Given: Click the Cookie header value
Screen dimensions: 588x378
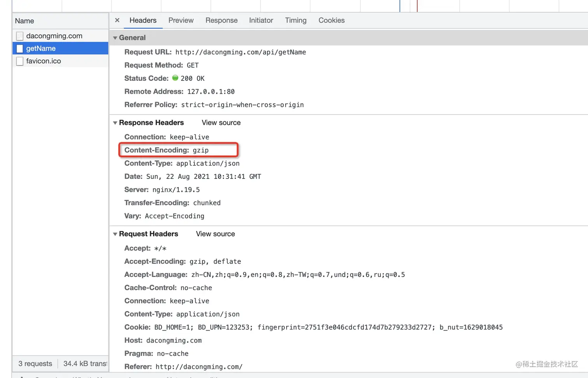Looking at the screenshot, I should coord(329,327).
